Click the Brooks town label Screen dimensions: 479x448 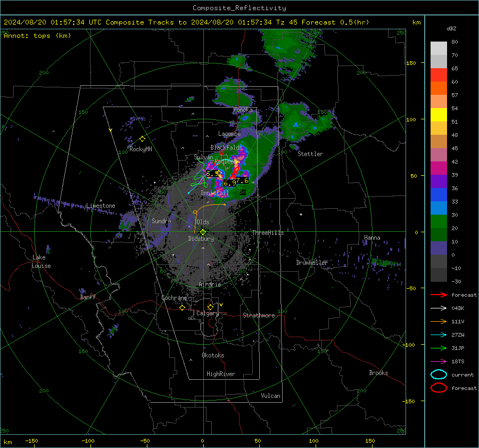point(378,373)
